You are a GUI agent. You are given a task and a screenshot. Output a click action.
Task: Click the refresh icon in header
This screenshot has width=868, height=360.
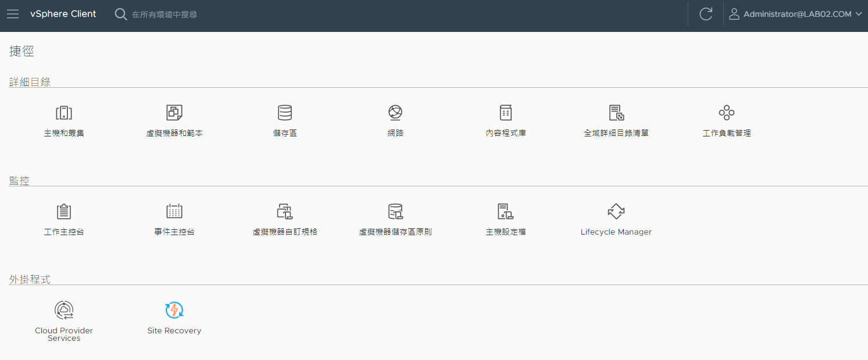point(706,15)
